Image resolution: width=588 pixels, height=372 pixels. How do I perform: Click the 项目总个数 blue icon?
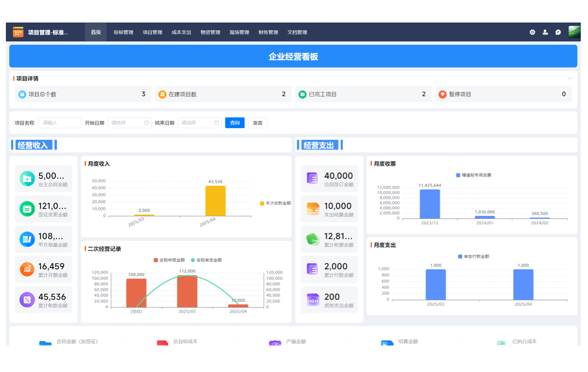[22, 94]
